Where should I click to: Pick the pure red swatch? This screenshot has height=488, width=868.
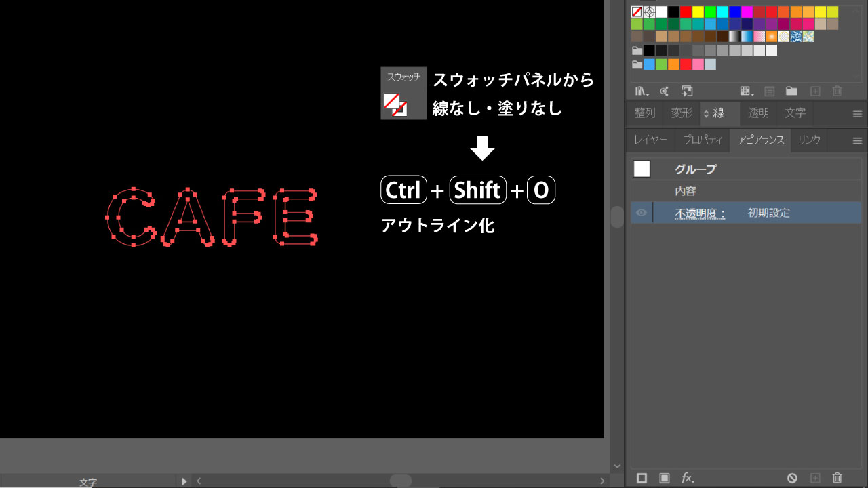(686, 12)
